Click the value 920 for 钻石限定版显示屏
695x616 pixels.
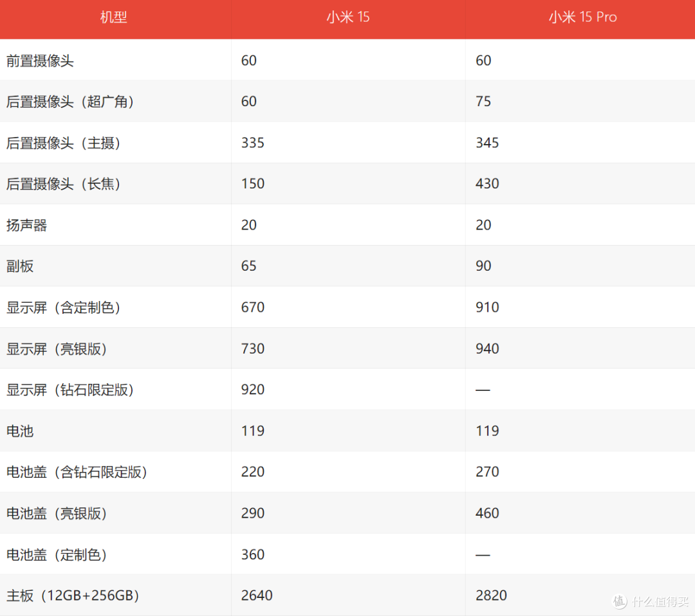[253, 390]
